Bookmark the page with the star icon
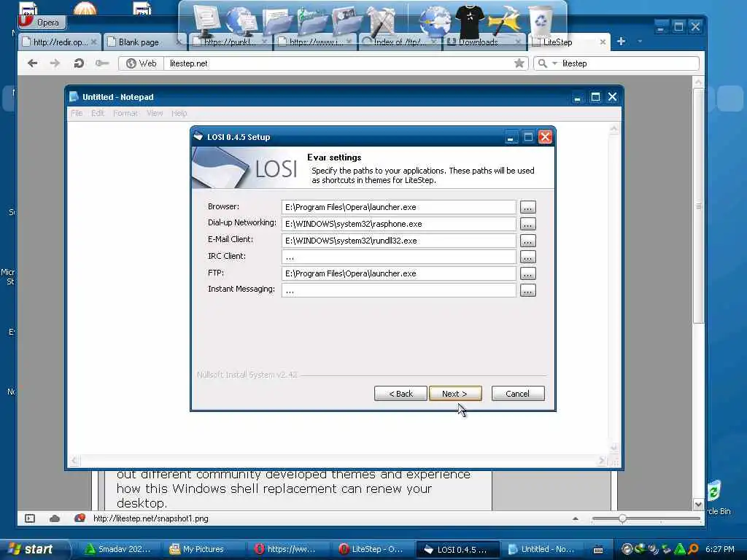The image size is (747, 560). click(x=519, y=63)
